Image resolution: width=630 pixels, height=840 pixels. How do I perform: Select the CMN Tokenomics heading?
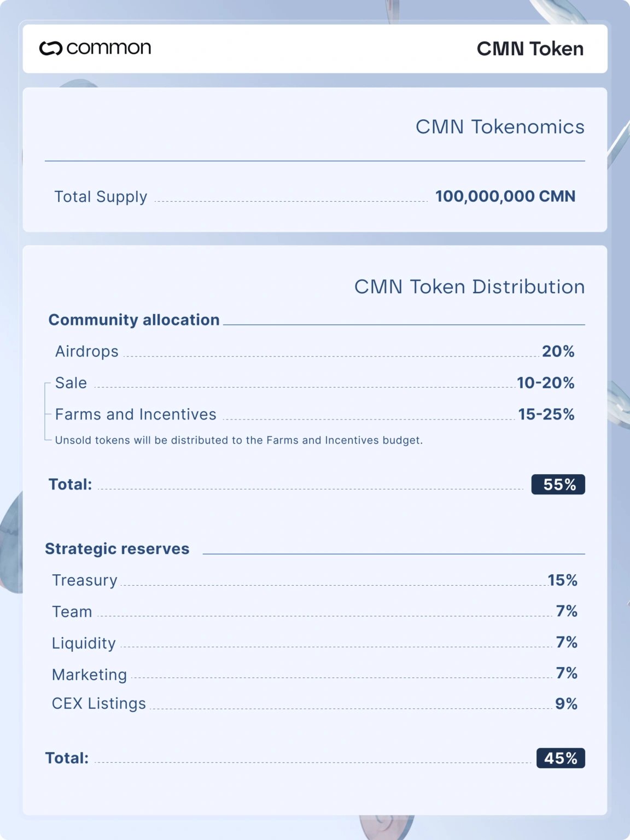coord(500,127)
